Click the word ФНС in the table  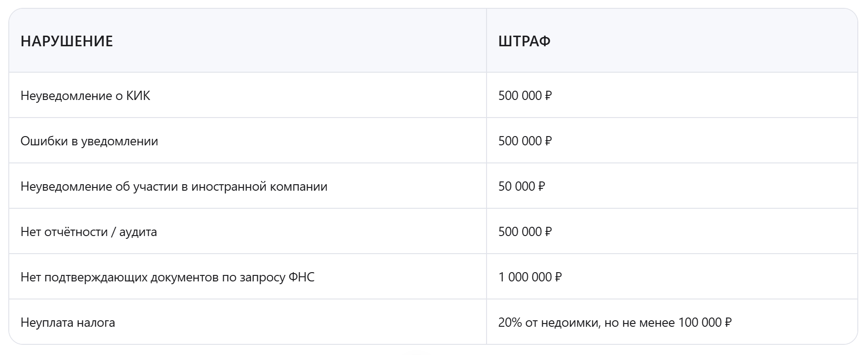(301, 277)
